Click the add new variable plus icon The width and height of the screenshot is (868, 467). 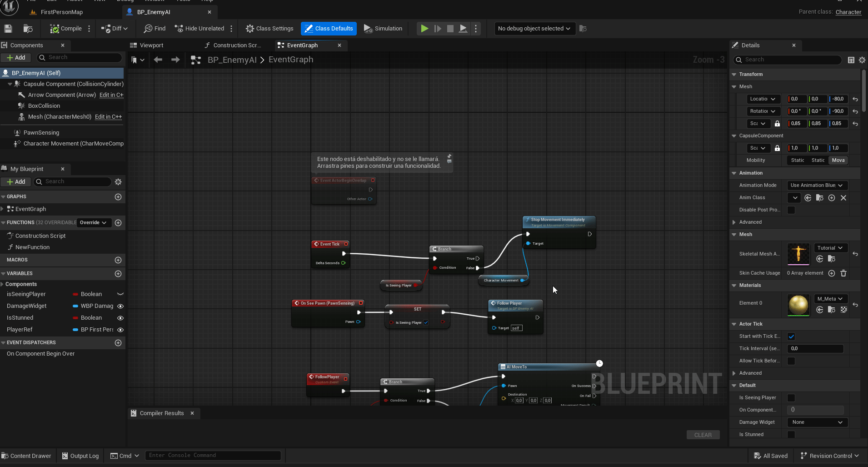pyautogui.click(x=118, y=274)
